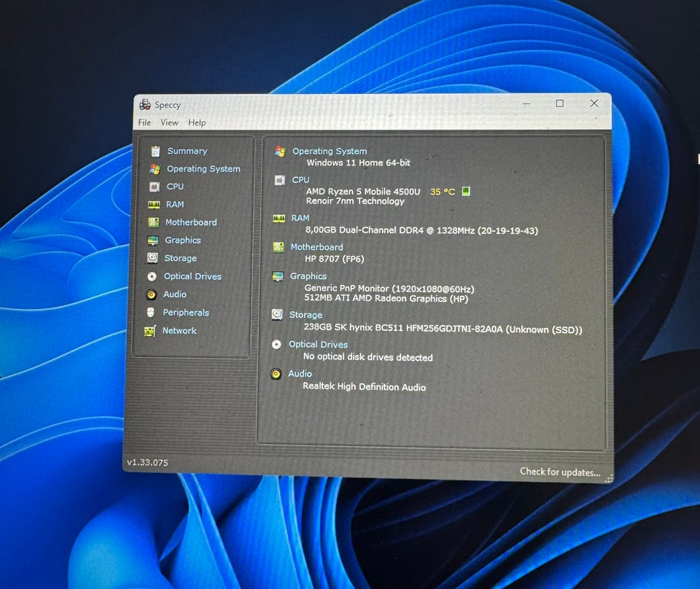The width and height of the screenshot is (700, 589).
Task: Open the Graphics sidebar section
Action: tap(182, 240)
